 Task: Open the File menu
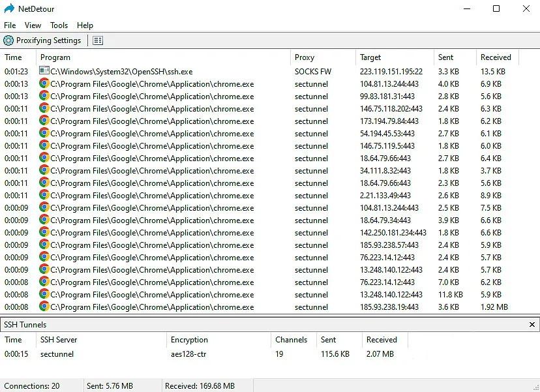10,25
